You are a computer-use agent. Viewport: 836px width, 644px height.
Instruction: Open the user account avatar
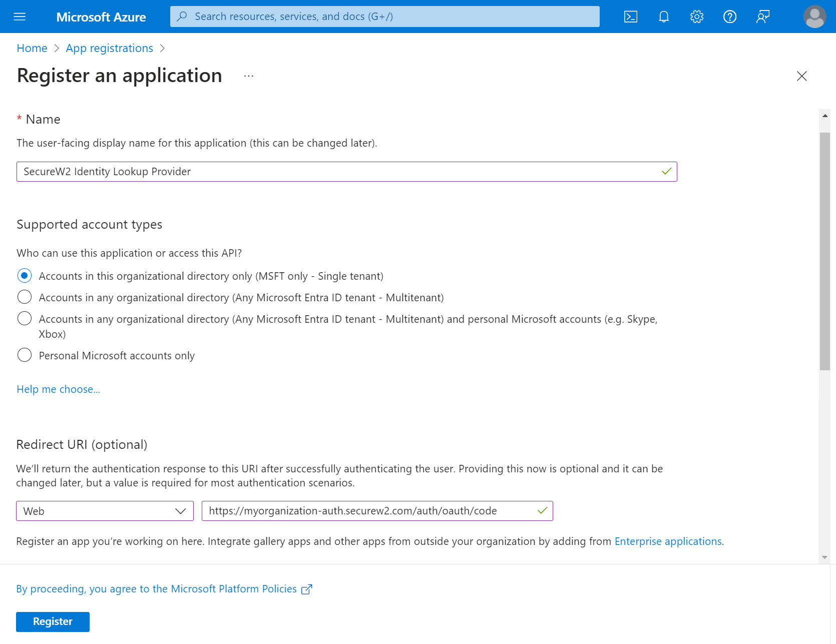click(x=814, y=17)
